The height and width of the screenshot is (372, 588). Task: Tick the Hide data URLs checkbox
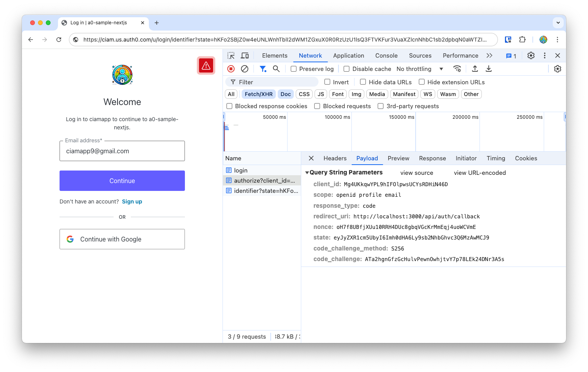click(363, 82)
